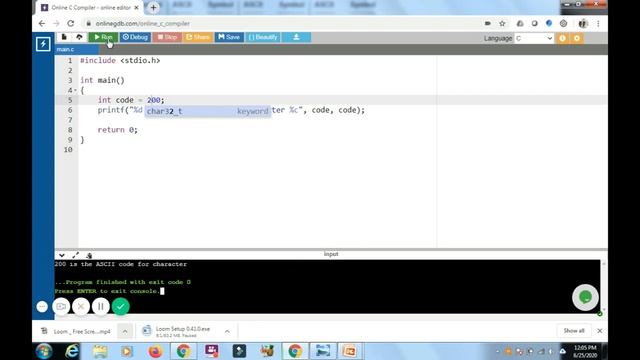Viewport: 640px width, 360px height.
Task: Upload a file using cloud upload icon
Action: 79,37
